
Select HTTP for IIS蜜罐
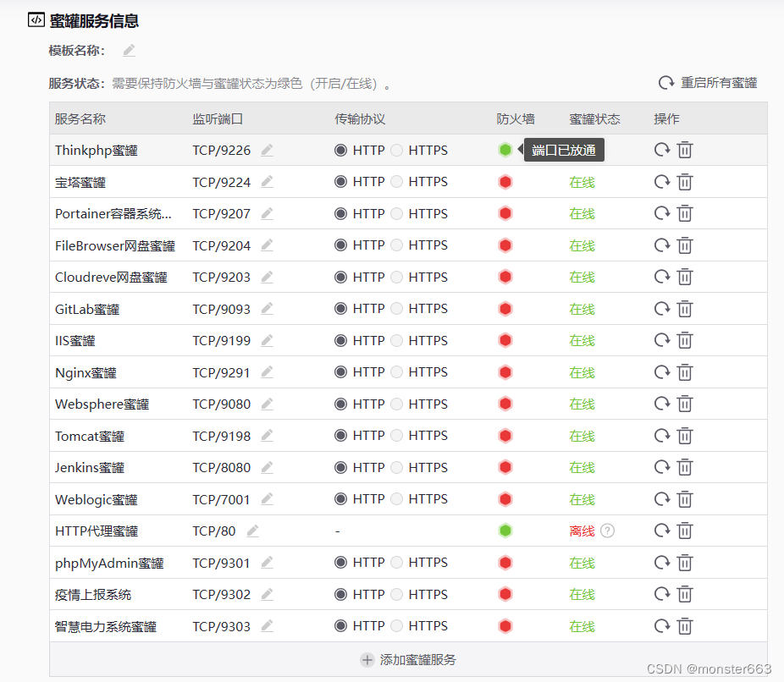click(340, 341)
